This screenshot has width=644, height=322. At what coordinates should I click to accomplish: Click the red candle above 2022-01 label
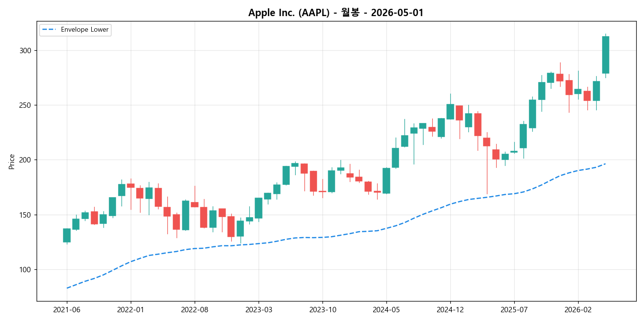point(131,185)
